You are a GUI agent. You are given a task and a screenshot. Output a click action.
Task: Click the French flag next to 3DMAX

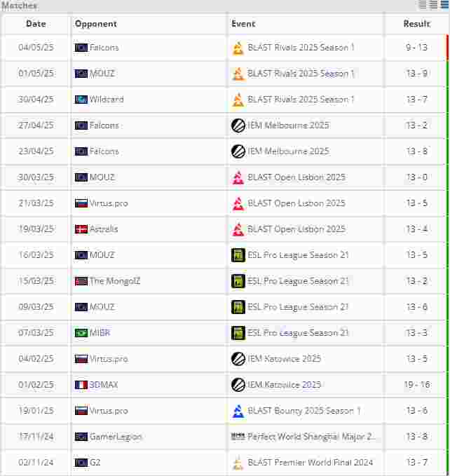pyautogui.click(x=81, y=385)
